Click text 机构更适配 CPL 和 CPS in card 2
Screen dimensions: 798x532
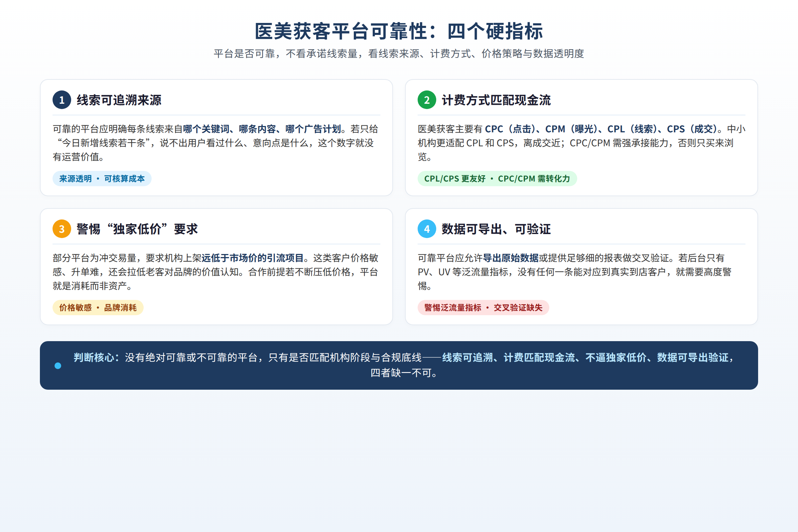(465, 143)
